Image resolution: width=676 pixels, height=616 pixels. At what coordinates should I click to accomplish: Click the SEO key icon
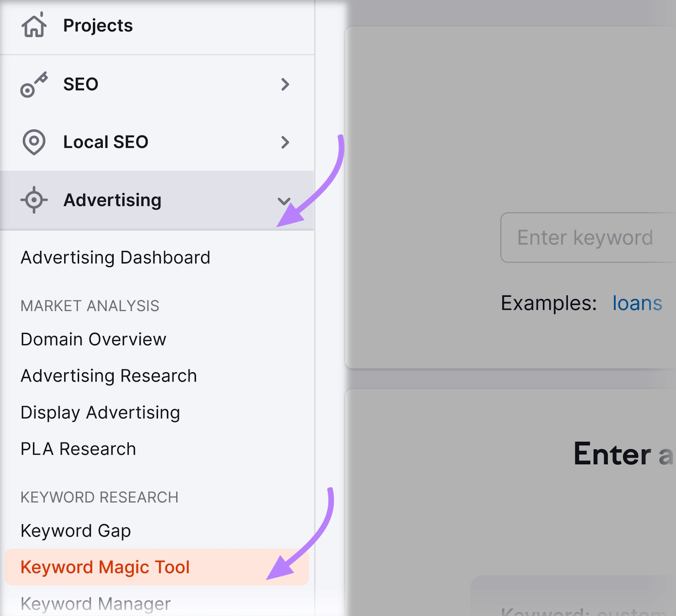34,84
